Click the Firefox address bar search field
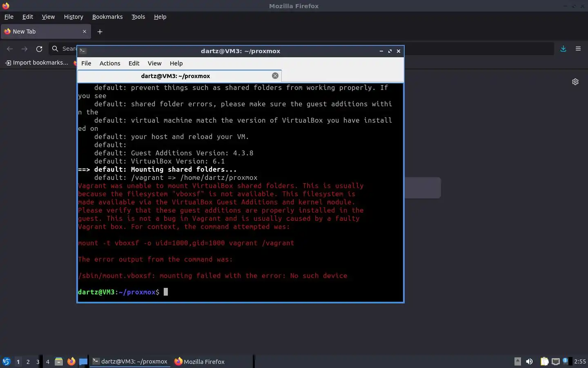 pos(301,49)
